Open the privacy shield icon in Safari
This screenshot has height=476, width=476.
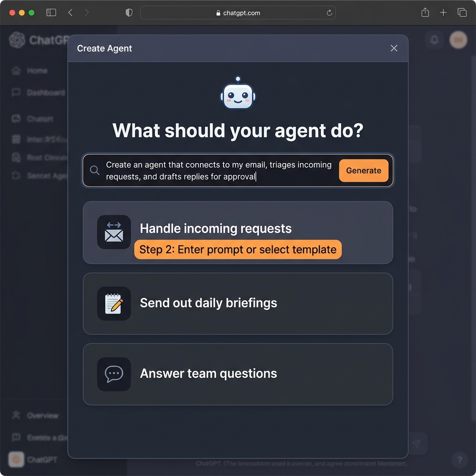coord(129,13)
